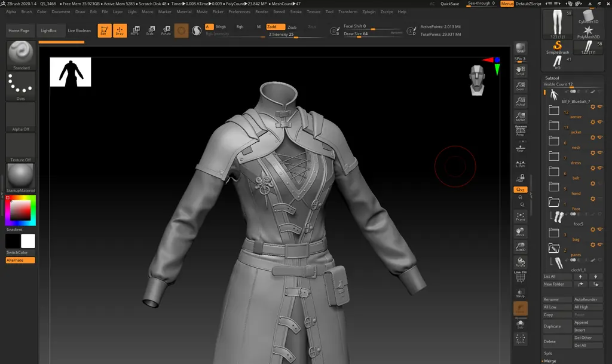This screenshot has height=364, width=612.
Task: Open the LightBox browser
Action: click(49, 30)
